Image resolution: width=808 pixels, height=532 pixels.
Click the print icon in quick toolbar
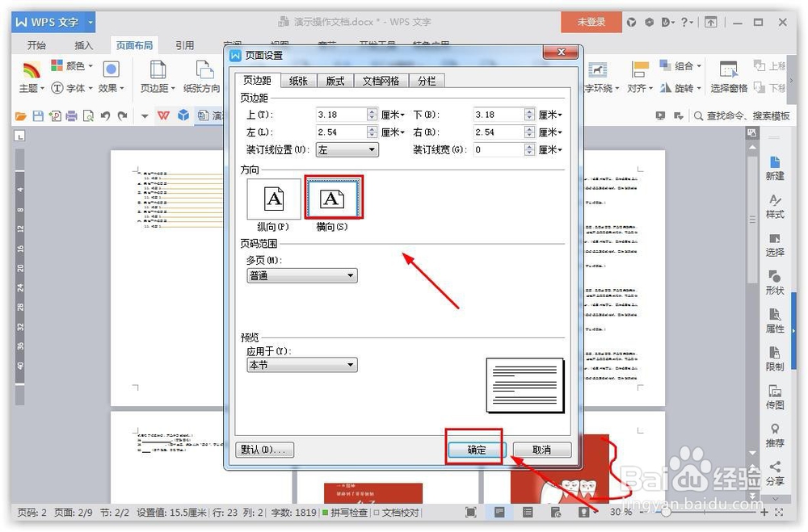click(72, 116)
